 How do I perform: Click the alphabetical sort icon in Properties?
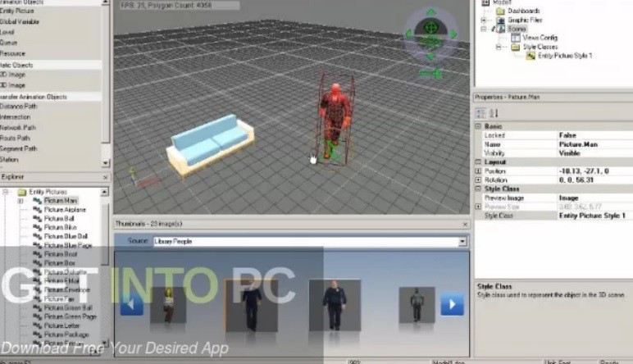coord(494,112)
